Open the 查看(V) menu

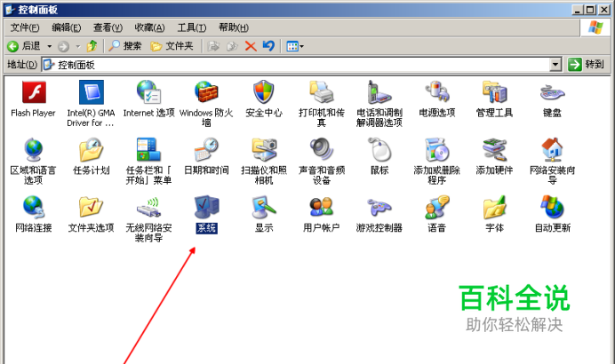(108, 28)
